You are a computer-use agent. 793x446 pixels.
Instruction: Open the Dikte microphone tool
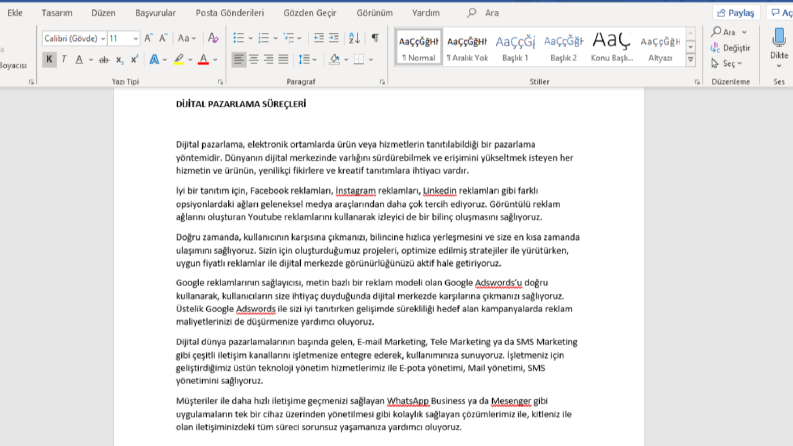click(x=779, y=47)
